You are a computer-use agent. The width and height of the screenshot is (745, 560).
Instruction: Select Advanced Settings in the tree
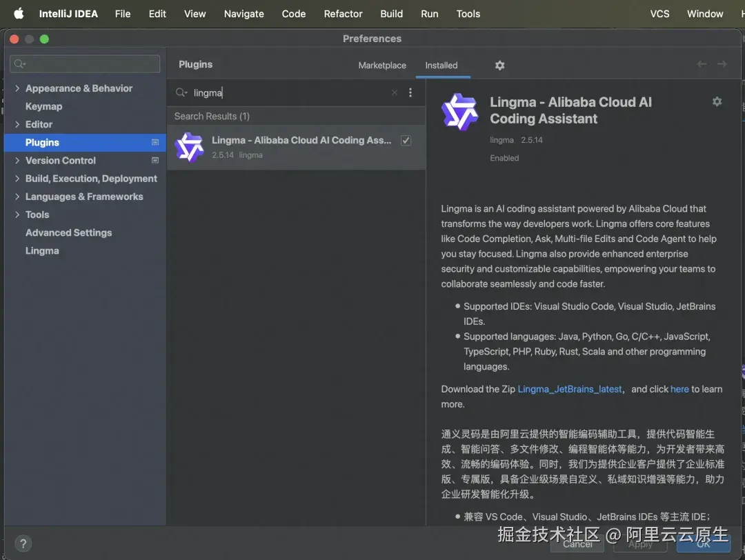(x=69, y=232)
